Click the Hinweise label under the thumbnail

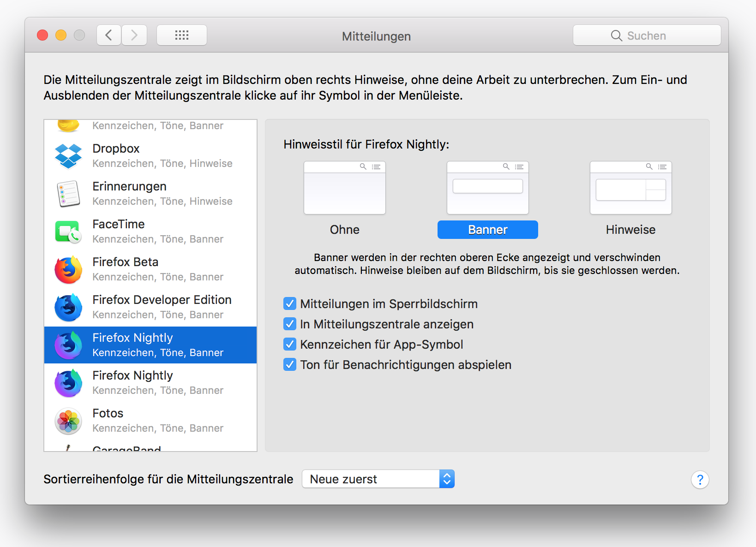(631, 230)
